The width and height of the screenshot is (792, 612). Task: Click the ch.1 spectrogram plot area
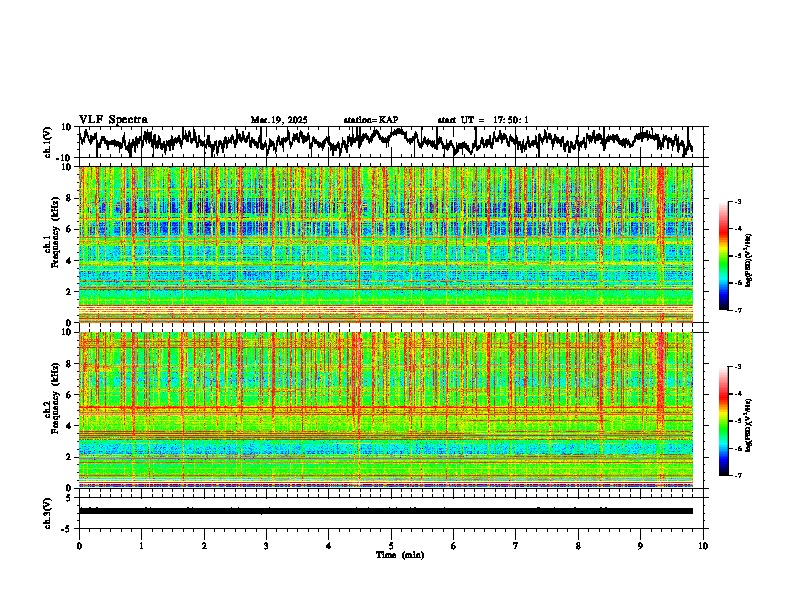tap(386, 244)
